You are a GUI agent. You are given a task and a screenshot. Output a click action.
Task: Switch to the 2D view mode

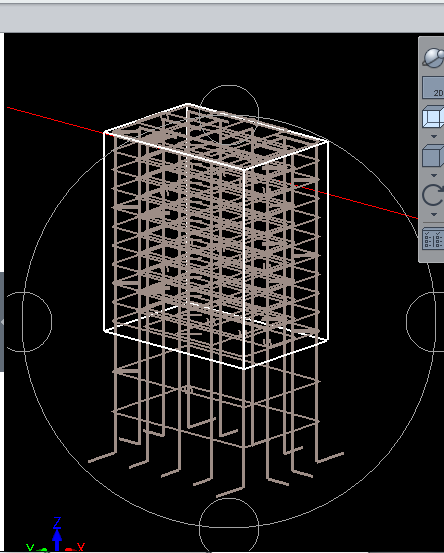coord(434,88)
